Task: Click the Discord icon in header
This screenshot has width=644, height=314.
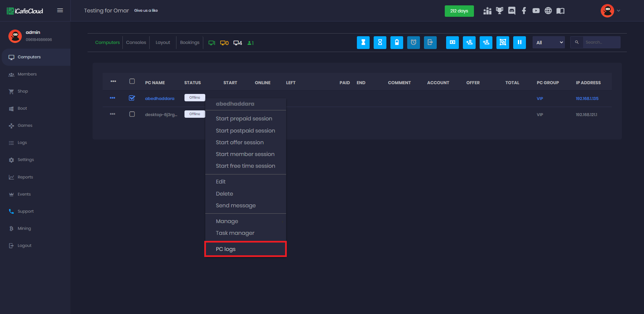Action: [512, 11]
